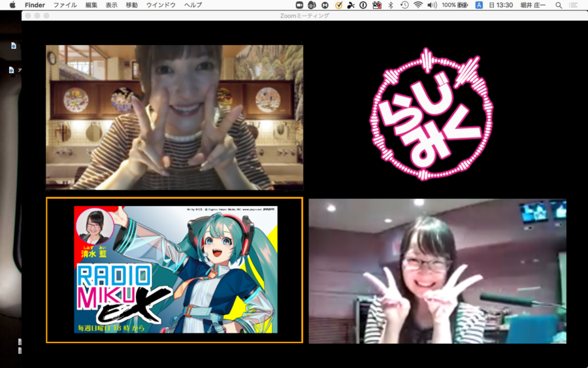
Task: Click the 1Password menu bar icon
Action: tap(363, 5)
